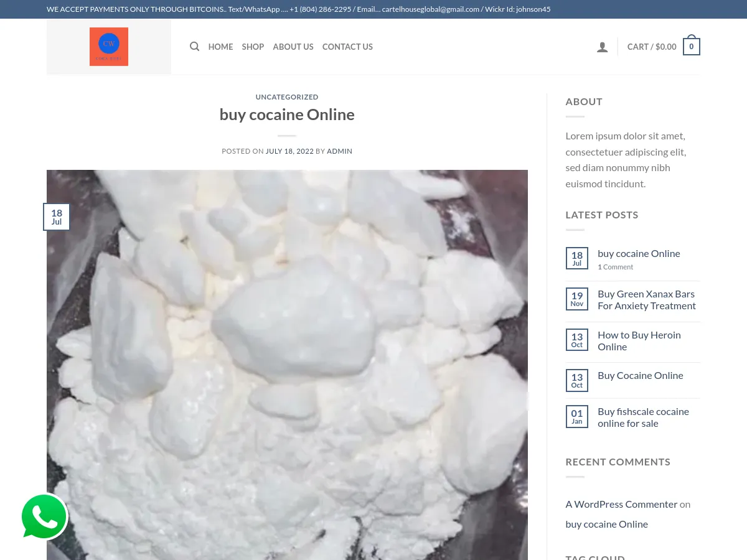Click the cart item count box icon
747x560 pixels.
(x=691, y=47)
